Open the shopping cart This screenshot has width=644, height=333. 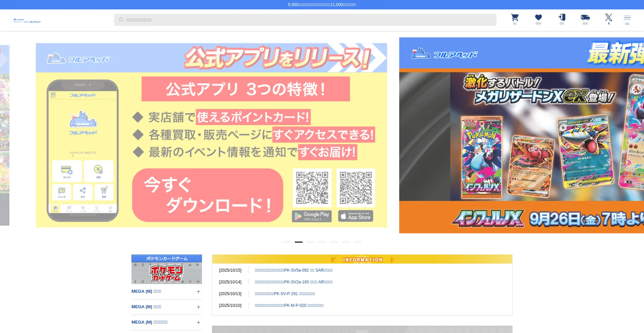tap(515, 19)
